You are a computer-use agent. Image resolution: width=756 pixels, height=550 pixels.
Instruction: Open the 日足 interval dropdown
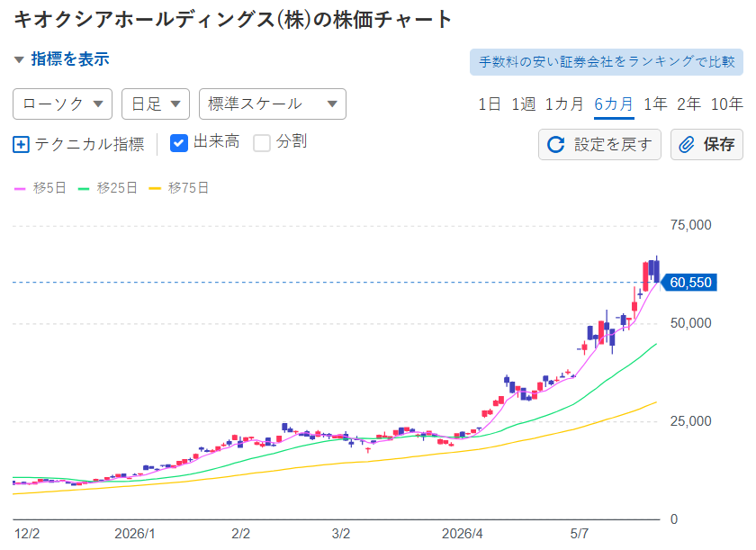pyautogui.click(x=155, y=104)
